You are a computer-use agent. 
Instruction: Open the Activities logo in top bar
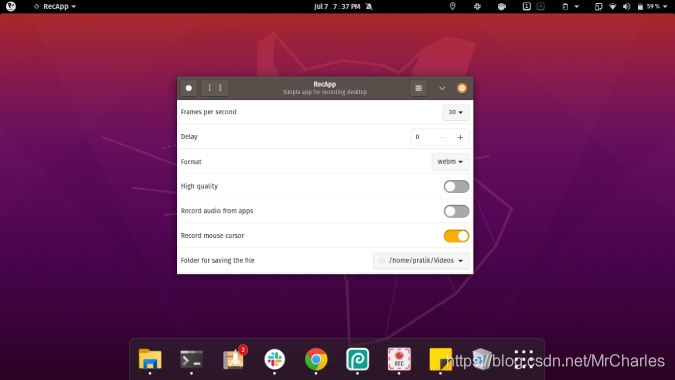11,6
